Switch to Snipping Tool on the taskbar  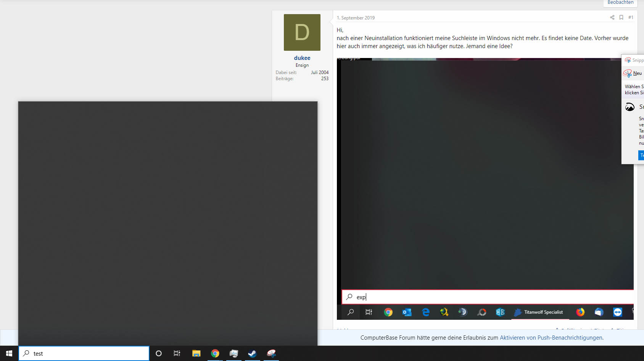click(271, 353)
